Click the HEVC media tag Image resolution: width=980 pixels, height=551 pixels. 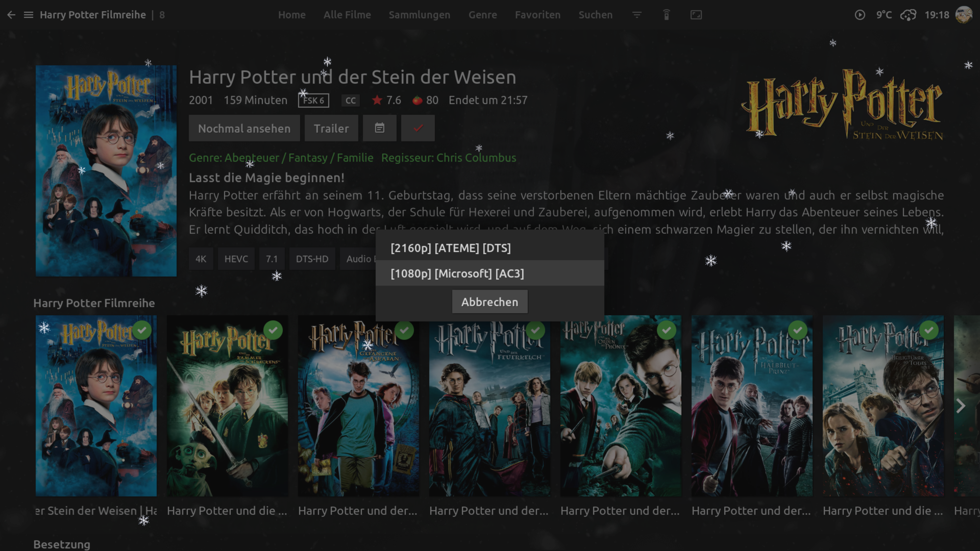coord(236,259)
